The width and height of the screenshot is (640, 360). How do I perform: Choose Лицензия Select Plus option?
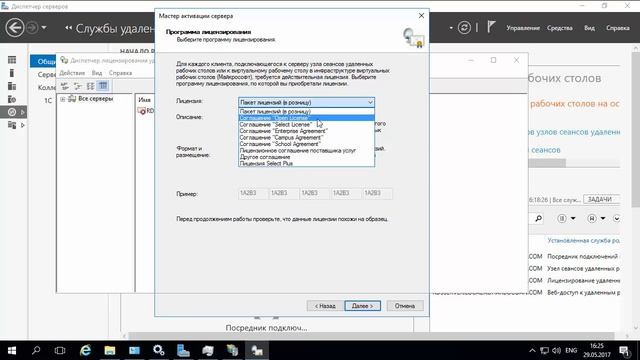(307, 163)
